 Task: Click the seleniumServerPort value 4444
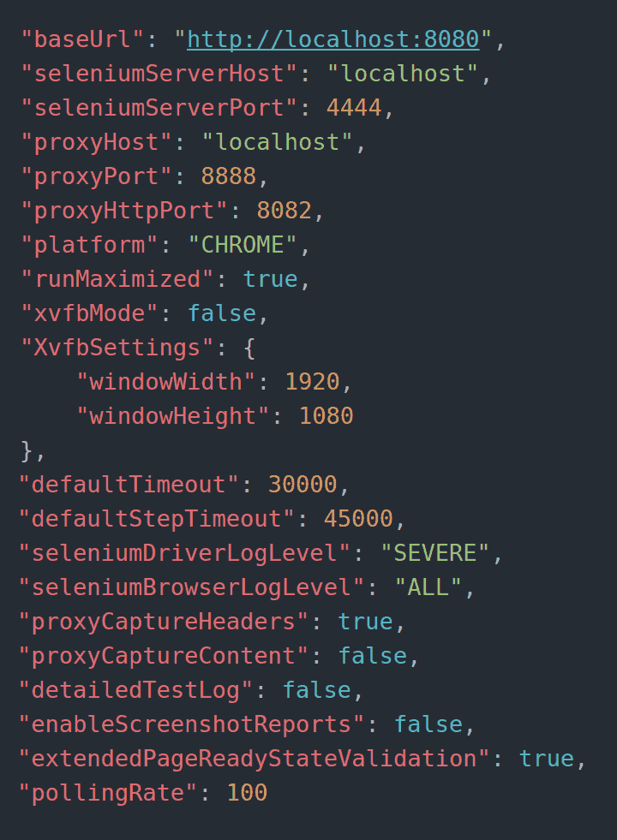354,108
